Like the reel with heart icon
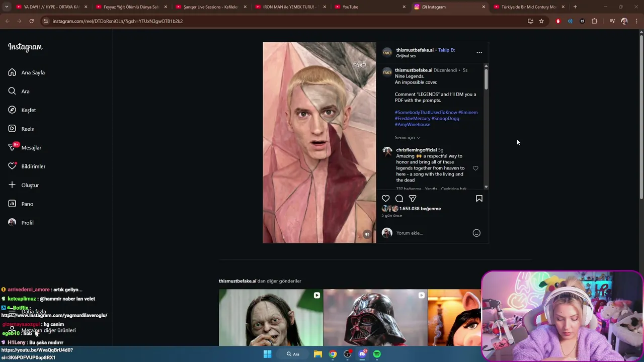 386,199
